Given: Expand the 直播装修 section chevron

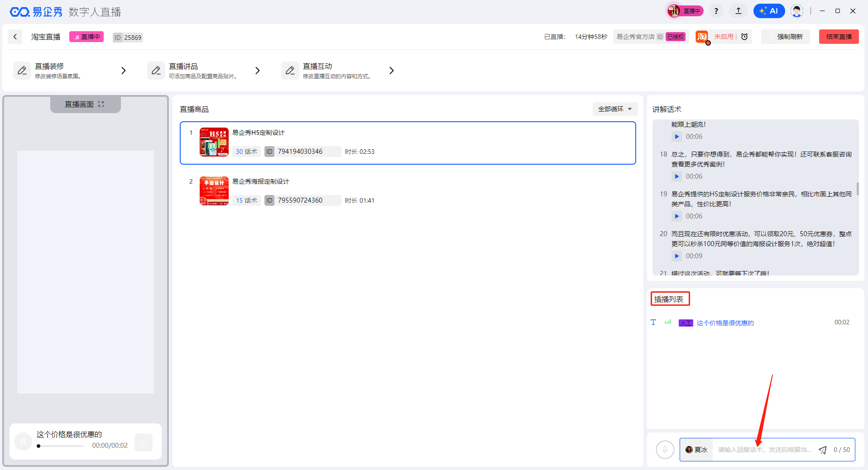Looking at the screenshot, I should [123, 71].
